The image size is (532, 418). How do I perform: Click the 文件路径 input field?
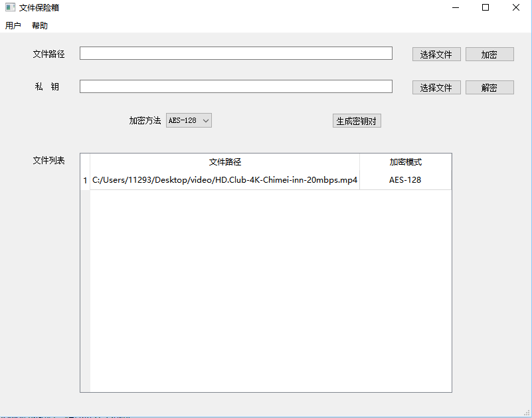[236, 53]
